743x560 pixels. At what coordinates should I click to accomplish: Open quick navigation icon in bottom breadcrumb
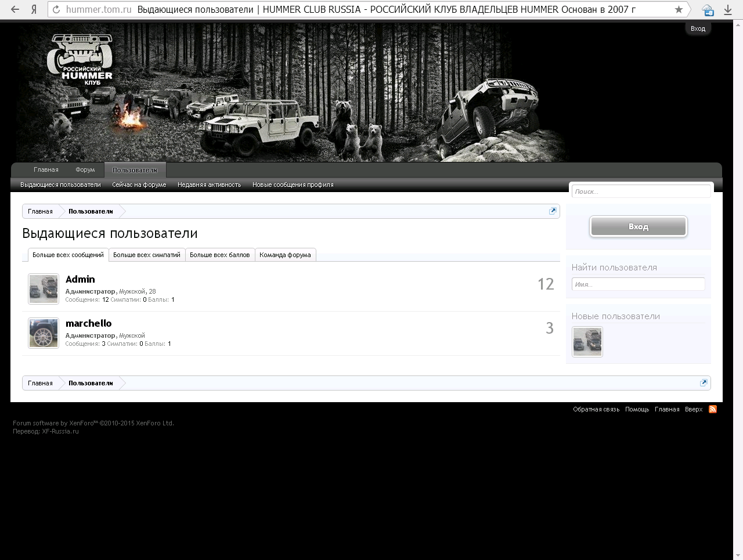(x=704, y=383)
